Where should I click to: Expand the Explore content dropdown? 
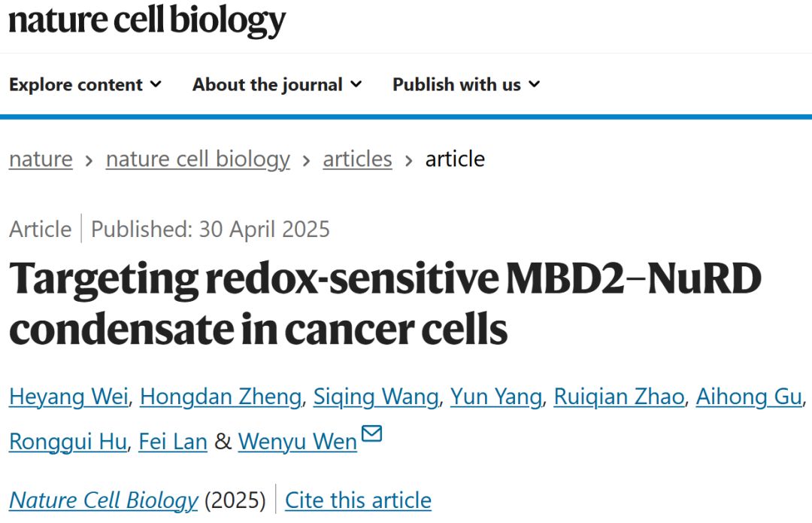pos(86,84)
